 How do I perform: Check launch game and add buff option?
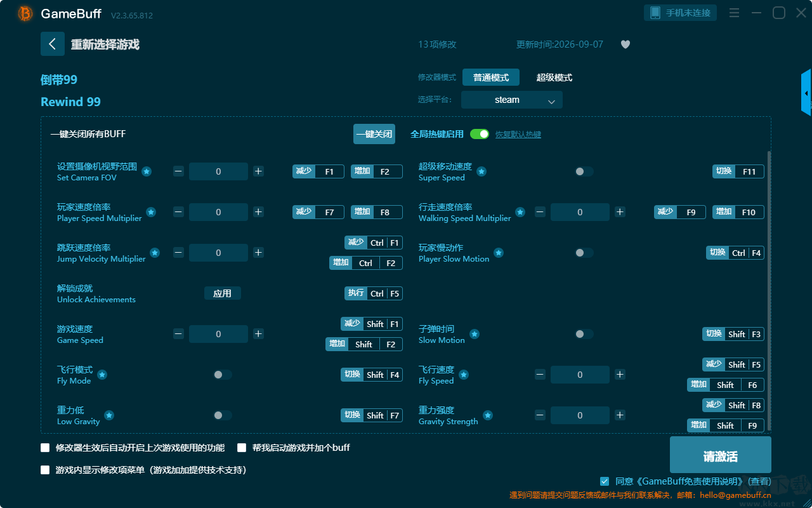[242, 448]
